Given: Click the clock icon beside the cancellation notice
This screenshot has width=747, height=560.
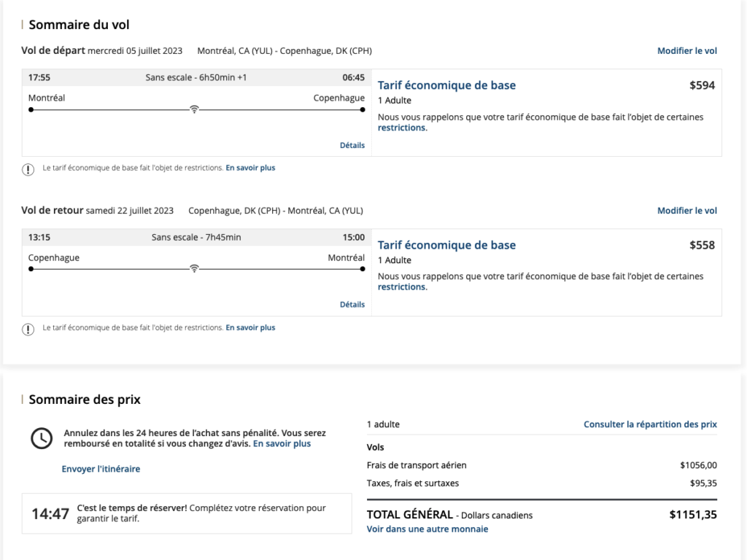Looking at the screenshot, I should click(x=42, y=437).
